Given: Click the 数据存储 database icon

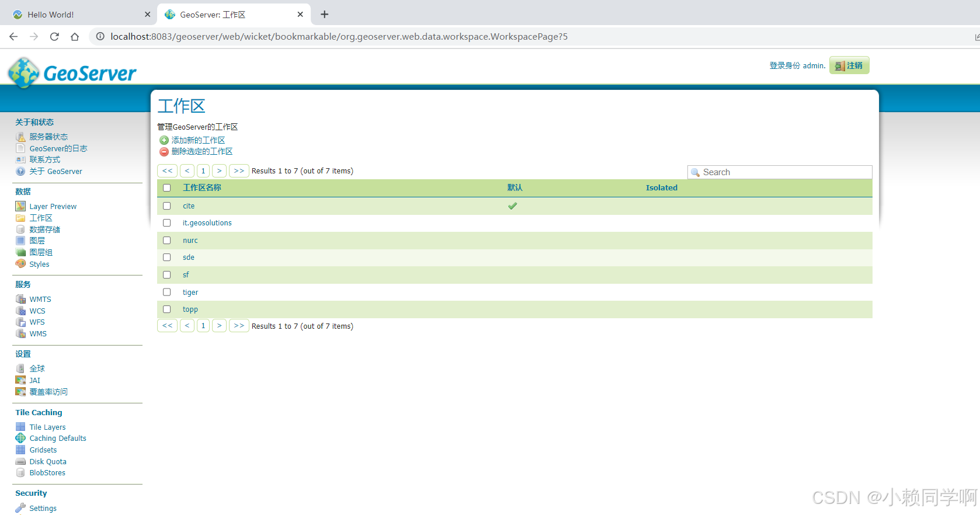Looking at the screenshot, I should [x=20, y=229].
